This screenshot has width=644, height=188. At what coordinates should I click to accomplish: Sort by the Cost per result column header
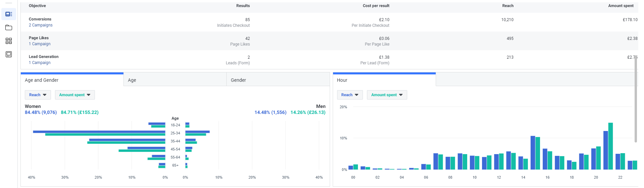click(x=376, y=6)
